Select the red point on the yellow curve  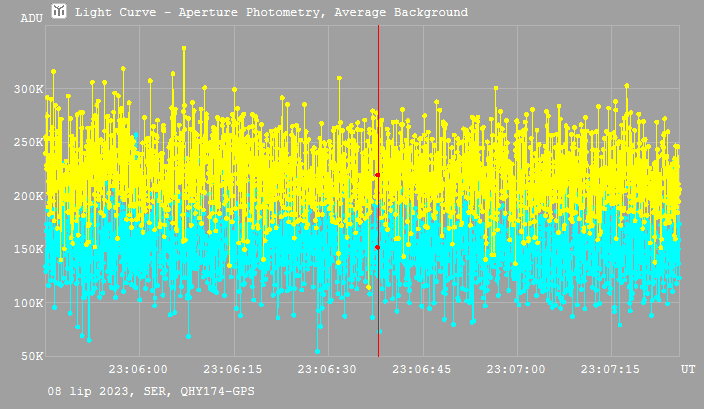point(378,175)
